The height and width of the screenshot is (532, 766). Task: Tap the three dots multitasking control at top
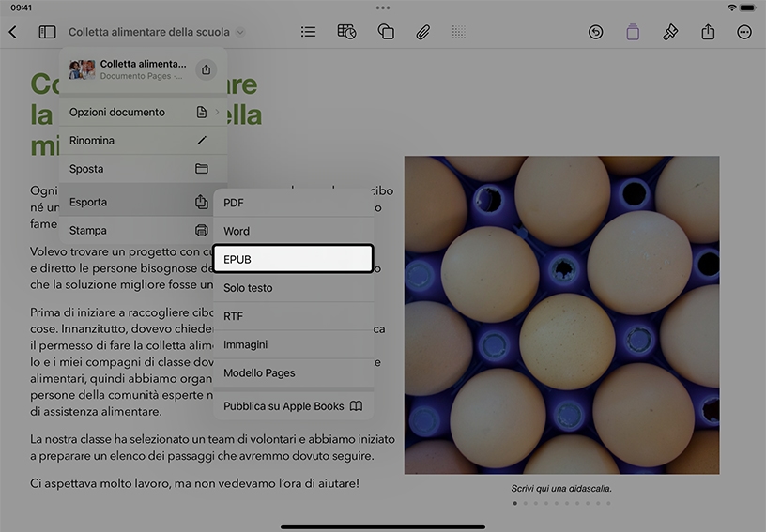pyautogui.click(x=383, y=8)
